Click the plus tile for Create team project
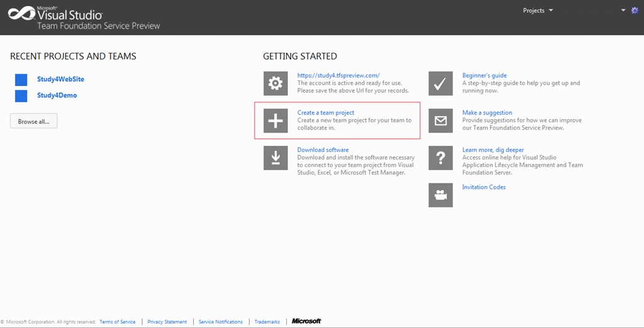This screenshot has height=328, width=644. point(275,121)
